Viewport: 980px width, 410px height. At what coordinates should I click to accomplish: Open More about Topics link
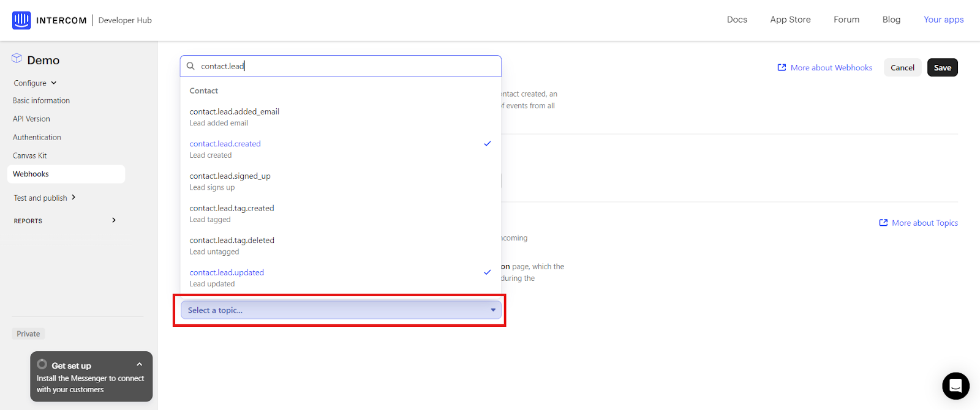coord(925,223)
